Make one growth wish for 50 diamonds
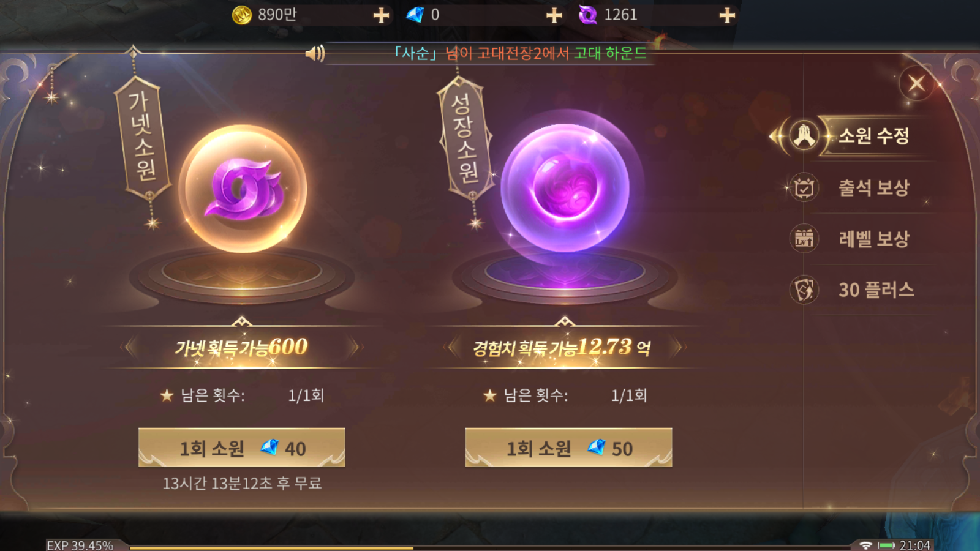Image resolution: width=980 pixels, height=551 pixels. (x=568, y=448)
